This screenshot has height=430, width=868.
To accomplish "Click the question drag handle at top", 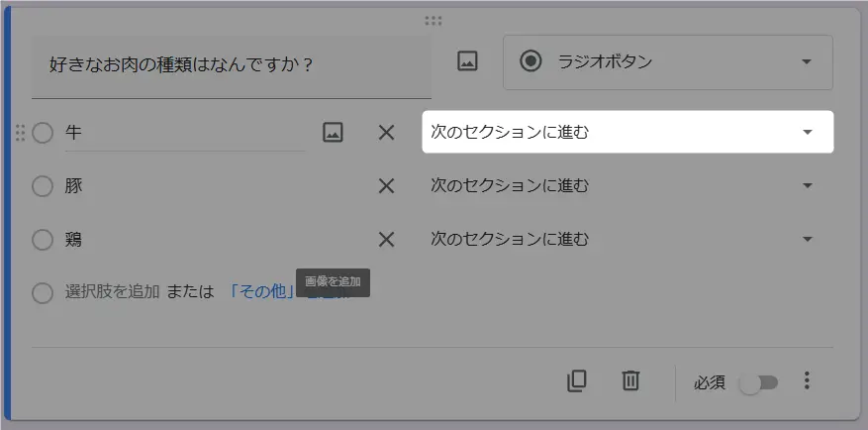I will tap(434, 21).
